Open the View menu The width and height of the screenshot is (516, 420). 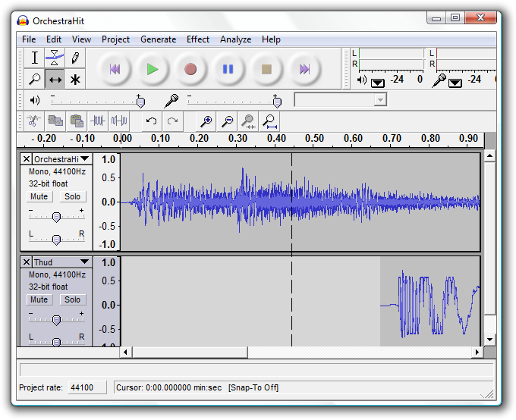point(81,39)
